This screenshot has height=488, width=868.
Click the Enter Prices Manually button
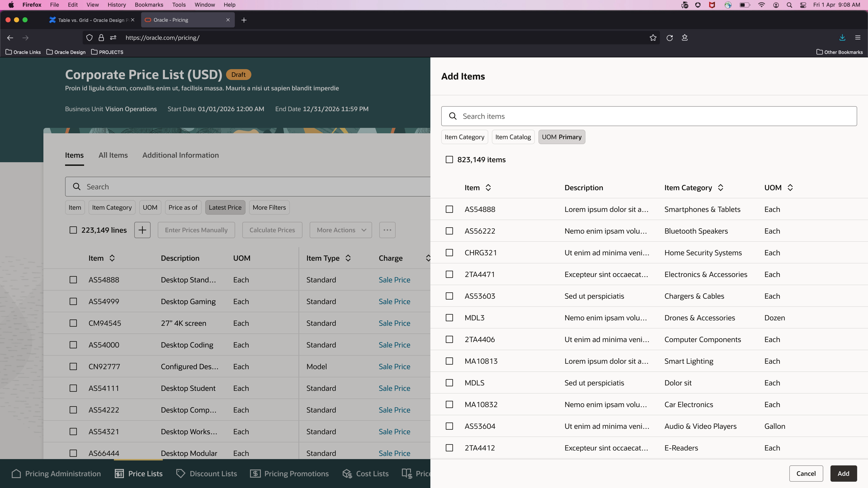(x=196, y=230)
